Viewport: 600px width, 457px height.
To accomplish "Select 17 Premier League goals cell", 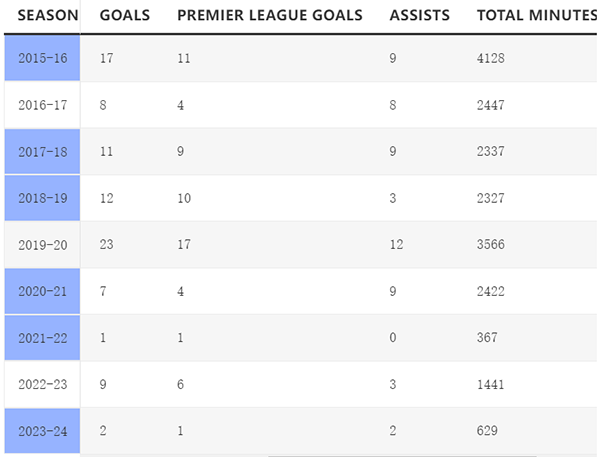I will click(x=184, y=245).
